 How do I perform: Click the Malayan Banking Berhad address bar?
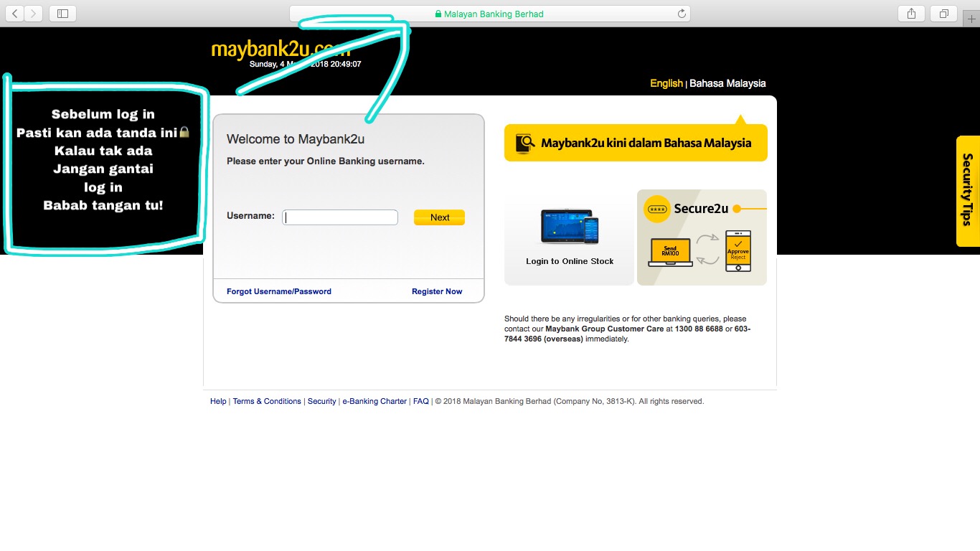489,14
